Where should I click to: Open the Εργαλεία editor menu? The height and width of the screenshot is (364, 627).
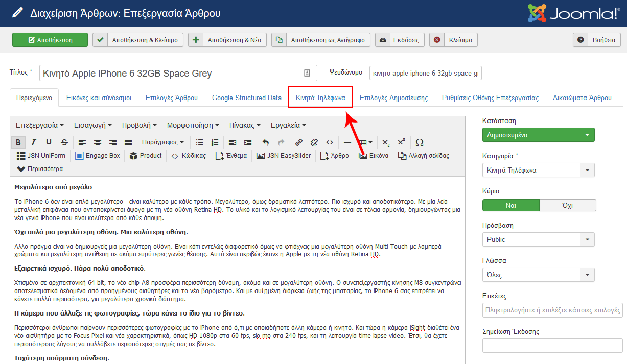tap(289, 125)
